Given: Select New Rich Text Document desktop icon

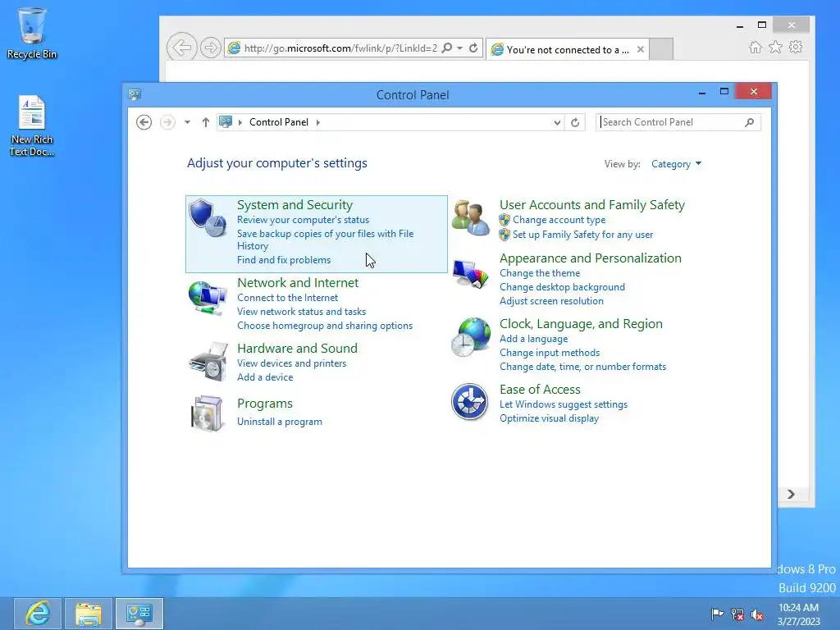Looking at the screenshot, I should (32, 126).
